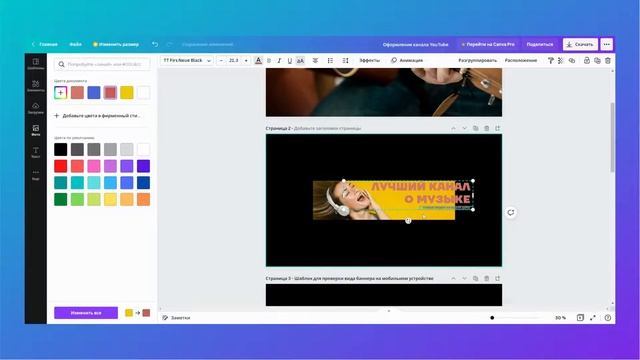
Task: Add a page after page 2
Action: point(498,128)
